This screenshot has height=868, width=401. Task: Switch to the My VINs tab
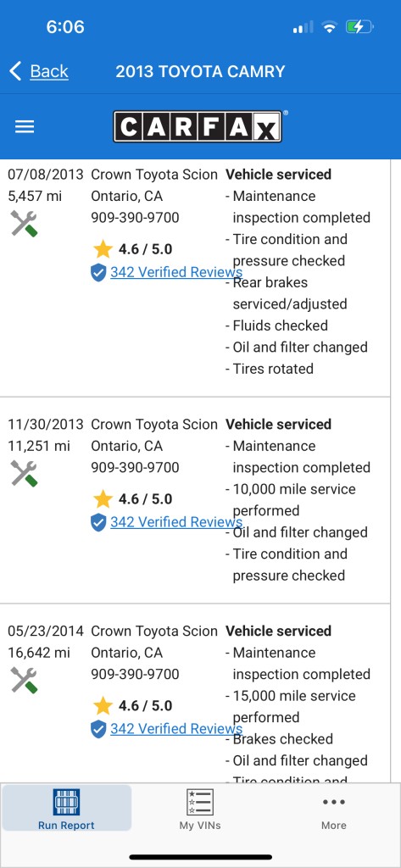click(x=200, y=809)
